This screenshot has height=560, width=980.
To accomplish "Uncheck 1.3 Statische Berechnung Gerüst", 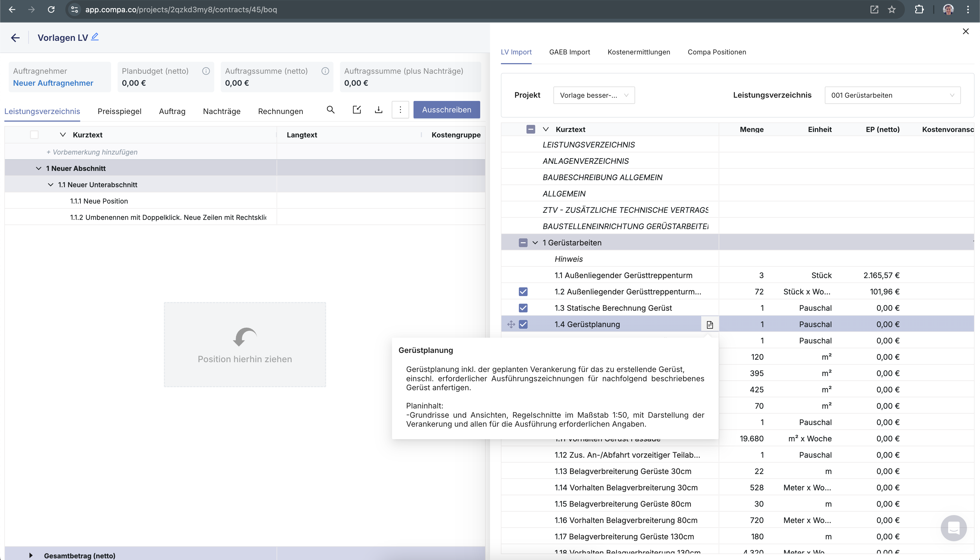I will (523, 308).
